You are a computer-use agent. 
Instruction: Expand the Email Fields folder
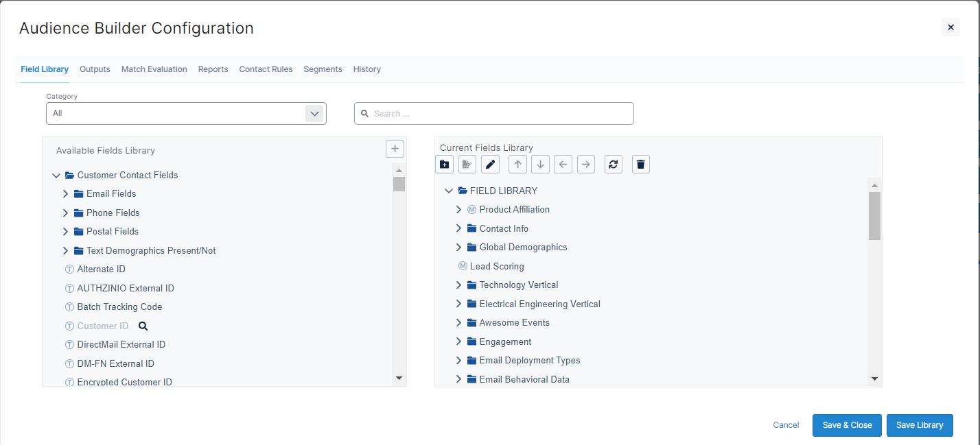coord(66,194)
